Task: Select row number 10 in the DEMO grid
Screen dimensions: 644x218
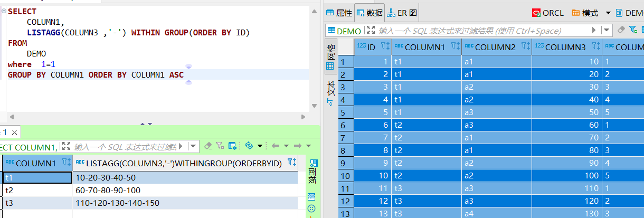Action: click(346, 176)
